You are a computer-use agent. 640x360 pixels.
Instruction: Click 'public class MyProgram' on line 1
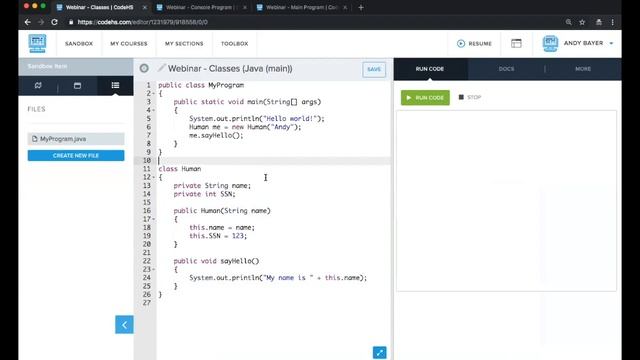pos(201,85)
